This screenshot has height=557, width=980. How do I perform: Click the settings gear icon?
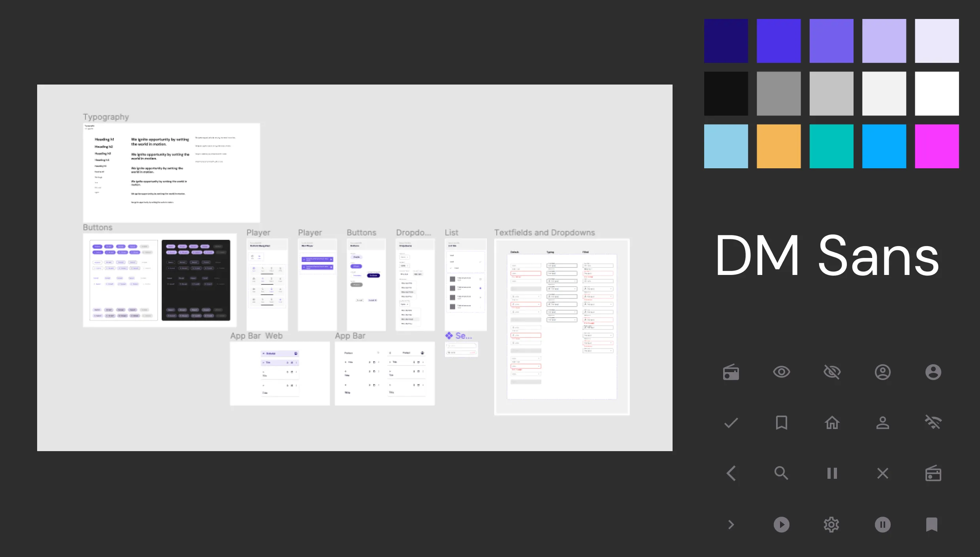pos(832,525)
